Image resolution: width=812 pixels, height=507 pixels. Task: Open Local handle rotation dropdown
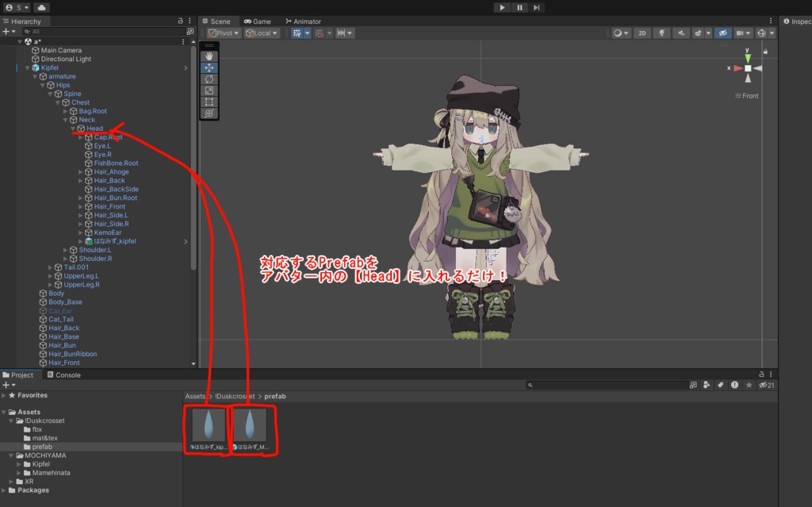click(262, 33)
